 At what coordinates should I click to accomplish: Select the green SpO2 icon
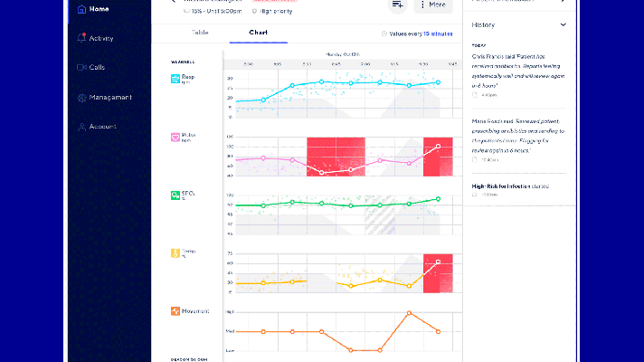coord(175,195)
